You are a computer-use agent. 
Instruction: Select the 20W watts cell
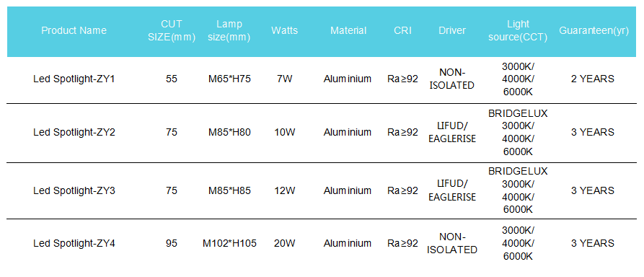[x=285, y=243]
